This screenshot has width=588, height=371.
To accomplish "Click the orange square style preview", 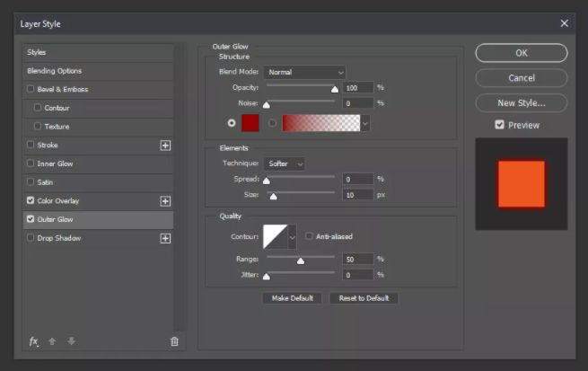I will point(522,184).
